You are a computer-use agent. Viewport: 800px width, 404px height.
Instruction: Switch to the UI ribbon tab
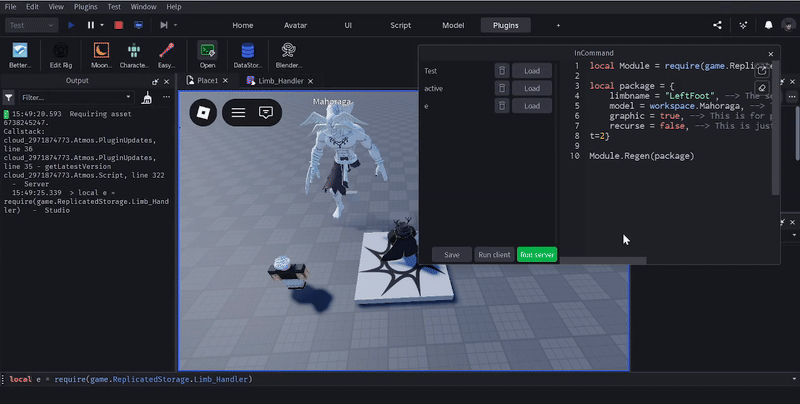click(x=348, y=25)
